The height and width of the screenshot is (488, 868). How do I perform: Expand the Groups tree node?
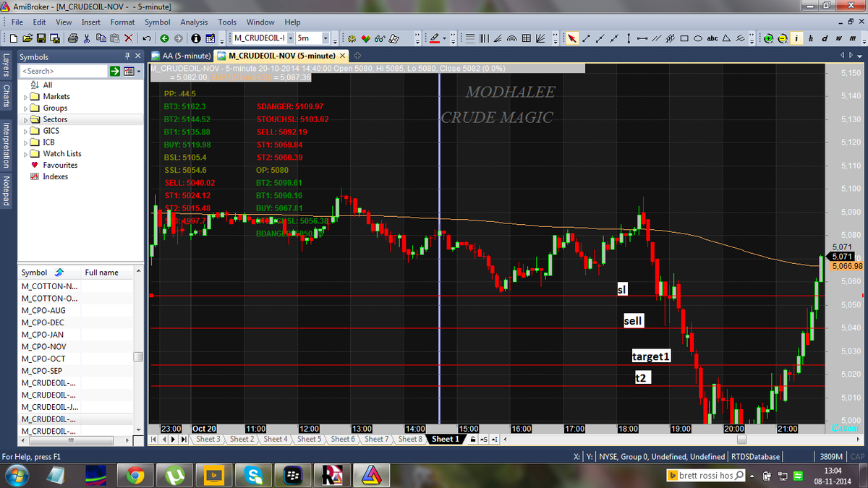tap(27, 108)
